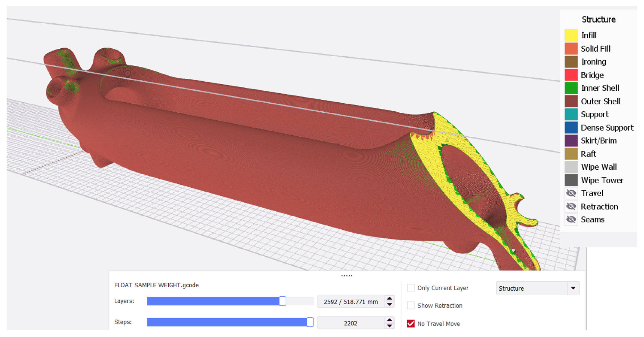Uncheck No Travel Move checkbox
Screen dimensions: 644x337
[x=411, y=323]
